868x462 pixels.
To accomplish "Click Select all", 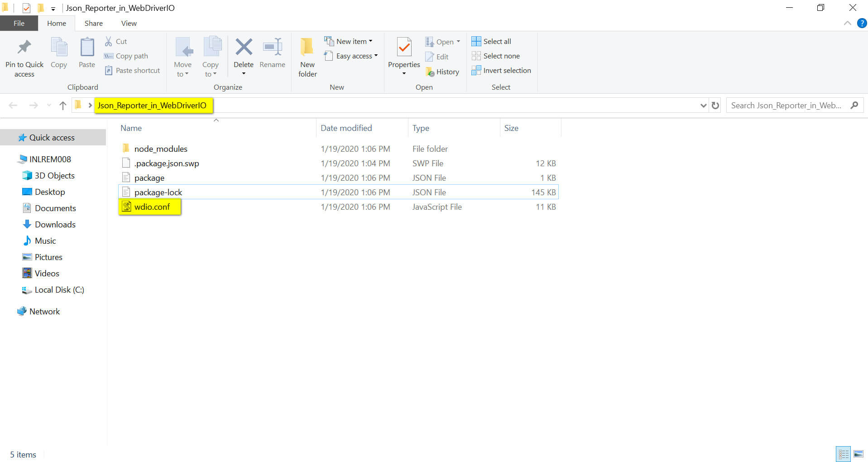I will [x=491, y=41].
